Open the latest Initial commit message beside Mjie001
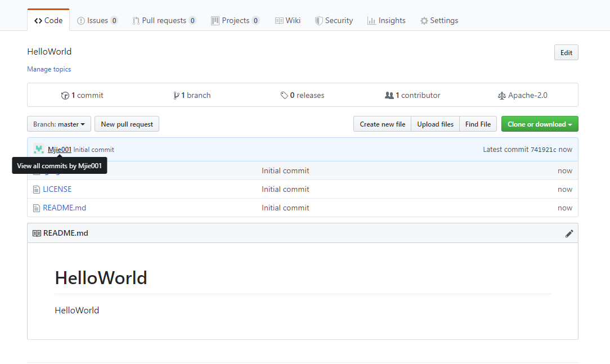Screen dimensions: 610x364 [x=94, y=149]
